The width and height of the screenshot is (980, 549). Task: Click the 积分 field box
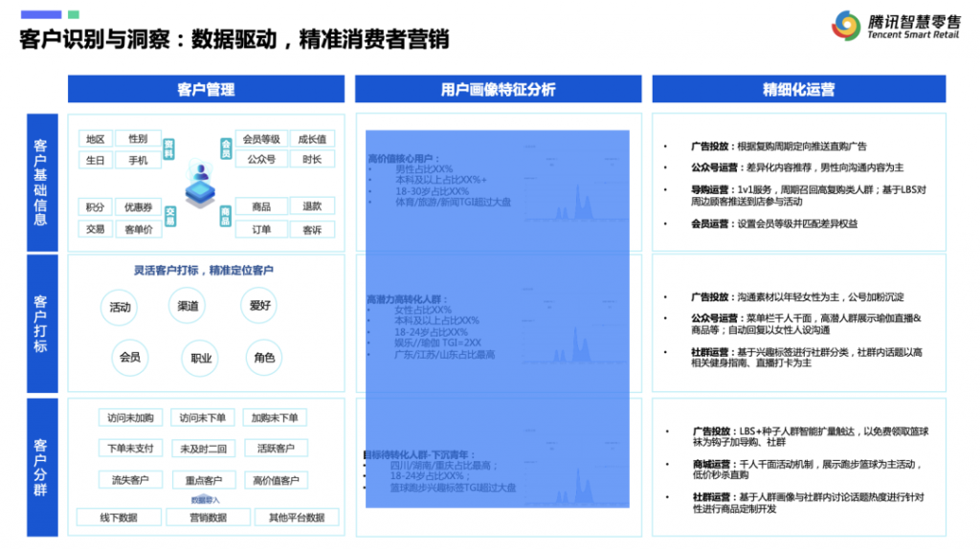click(x=95, y=207)
